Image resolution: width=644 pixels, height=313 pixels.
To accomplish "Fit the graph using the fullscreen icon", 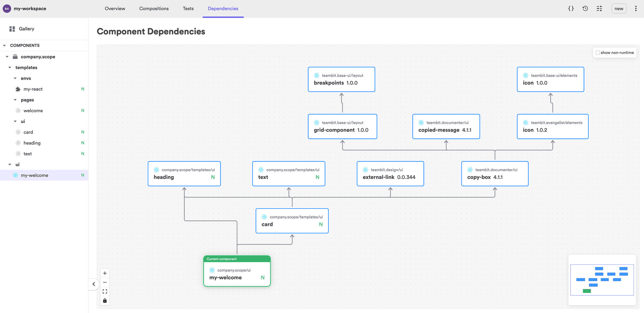I will 105,291.
